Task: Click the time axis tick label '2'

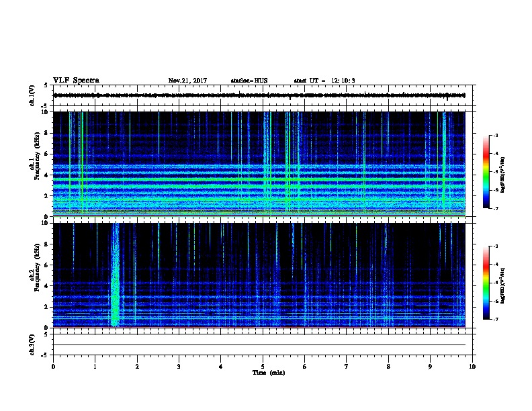Action: click(137, 367)
